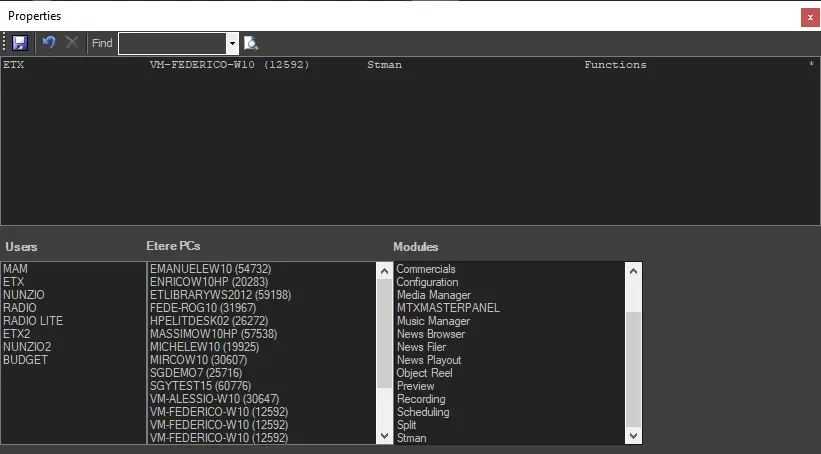
Task: Click the Modules list scroll-down arrow
Action: click(633, 436)
